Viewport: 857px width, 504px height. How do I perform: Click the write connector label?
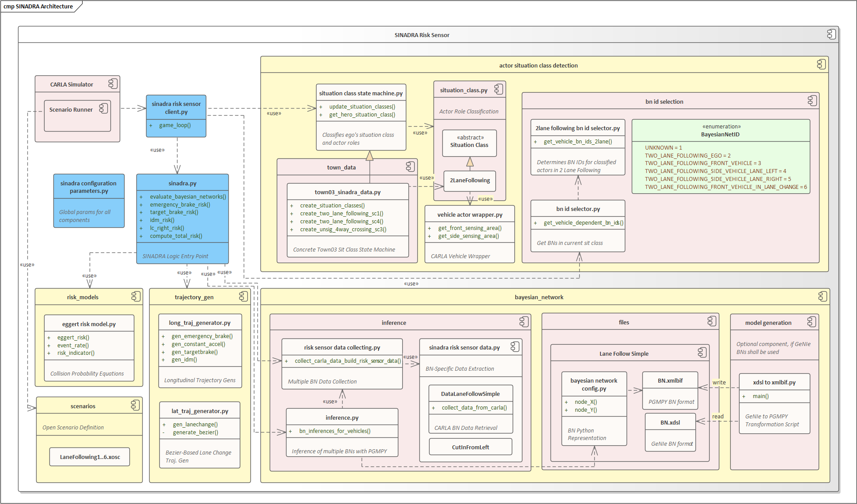click(719, 383)
